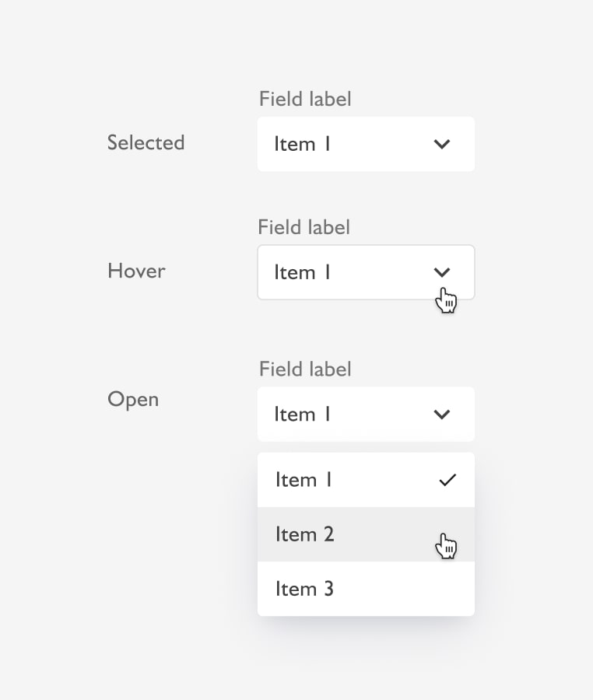
Task: Click the Field label above Open dropdown
Action: [305, 369]
